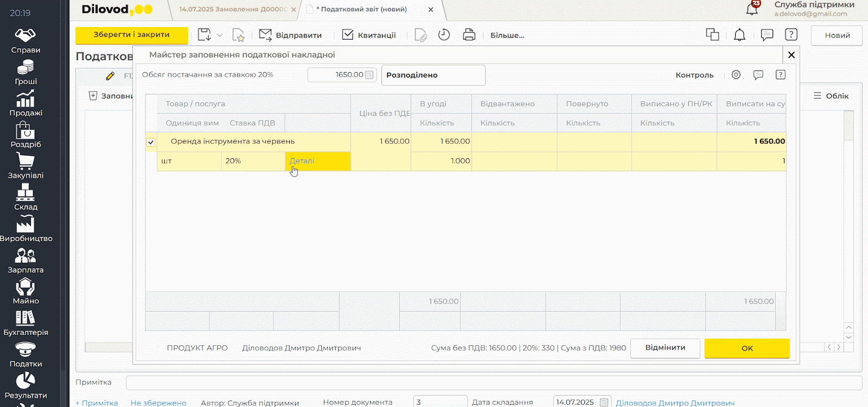This screenshot has width=868, height=407.
Task: Open the Sales (Продажі) section in sidebar
Action: pos(25,103)
